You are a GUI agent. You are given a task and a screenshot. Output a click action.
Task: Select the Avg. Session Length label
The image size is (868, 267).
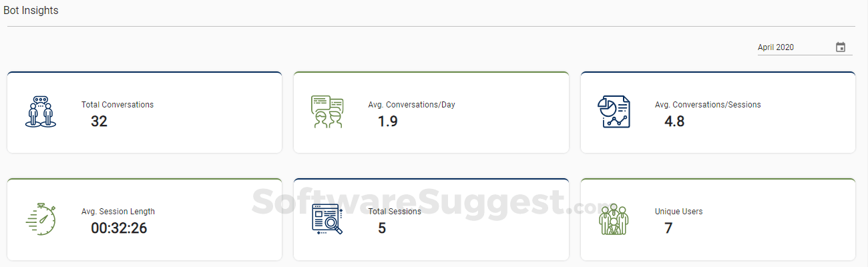coord(118,212)
